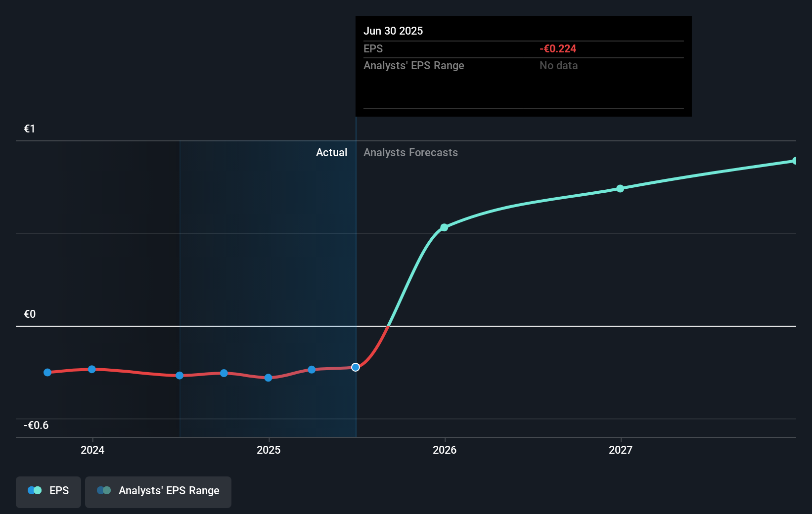Switch to the Analysts Forecasts view label

point(410,153)
